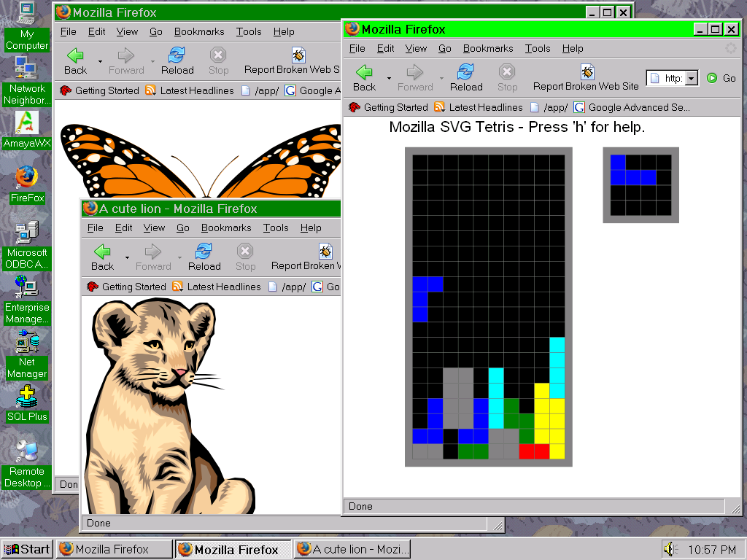Click Reload in the cute lion window
Viewport: 747px width, 560px height.
(x=204, y=252)
